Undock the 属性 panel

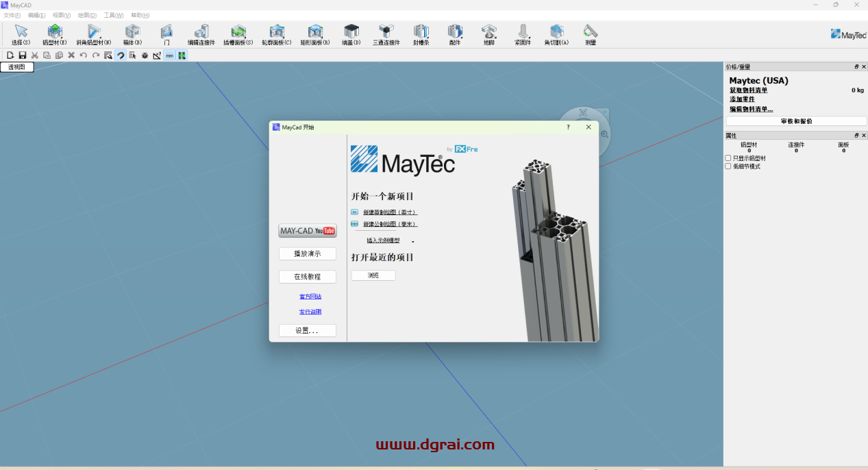tap(856, 136)
